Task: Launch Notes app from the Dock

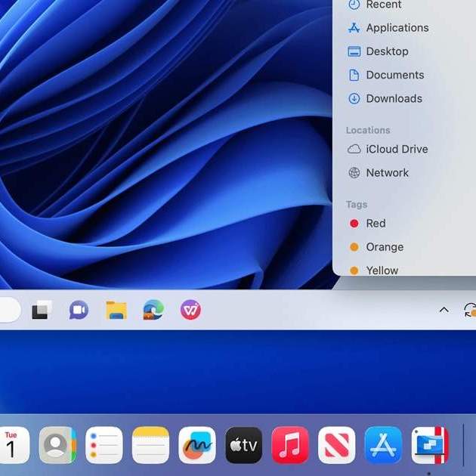Action: click(x=151, y=445)
